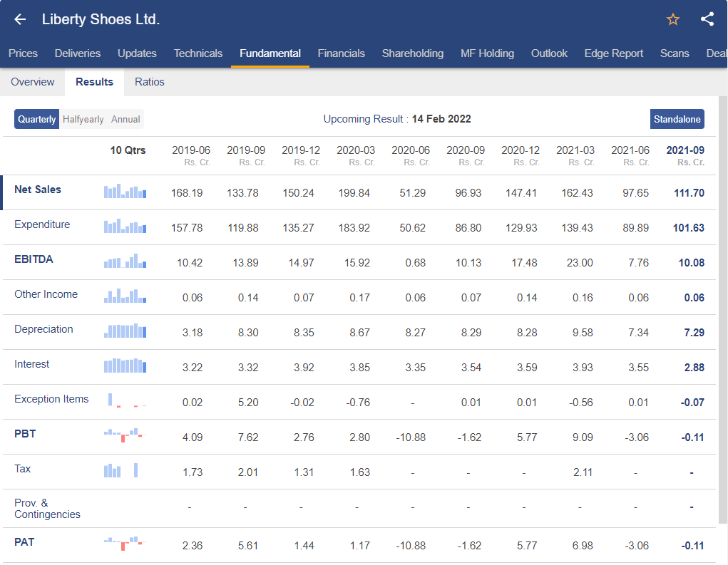Viewport: 728px width, 565px height.
Task: Select the Expenditure row label
Action: point(42,224)
